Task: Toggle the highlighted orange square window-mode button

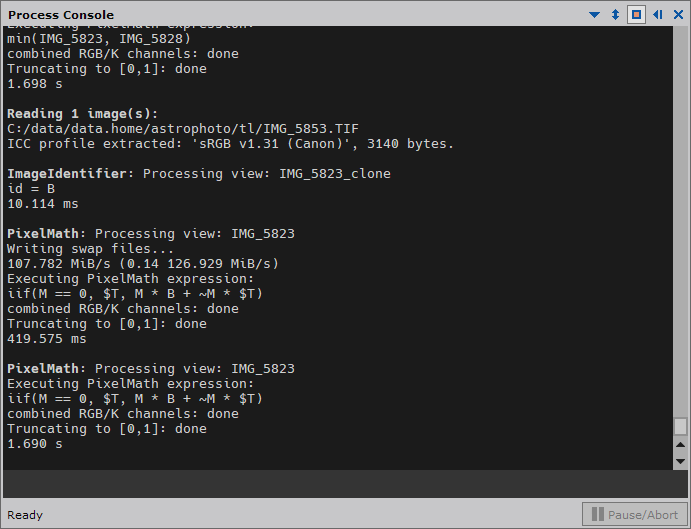Action: coord(636,15)
